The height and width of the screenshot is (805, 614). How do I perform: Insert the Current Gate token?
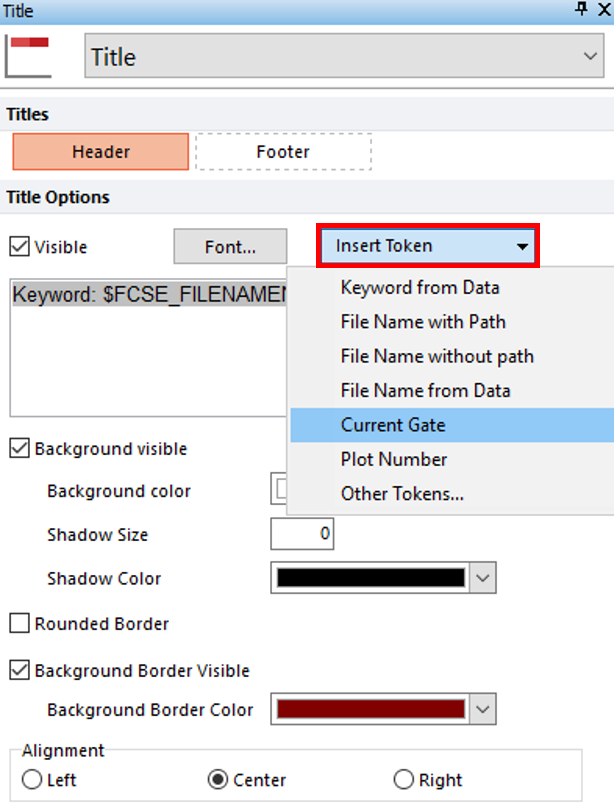coord(452,425)
